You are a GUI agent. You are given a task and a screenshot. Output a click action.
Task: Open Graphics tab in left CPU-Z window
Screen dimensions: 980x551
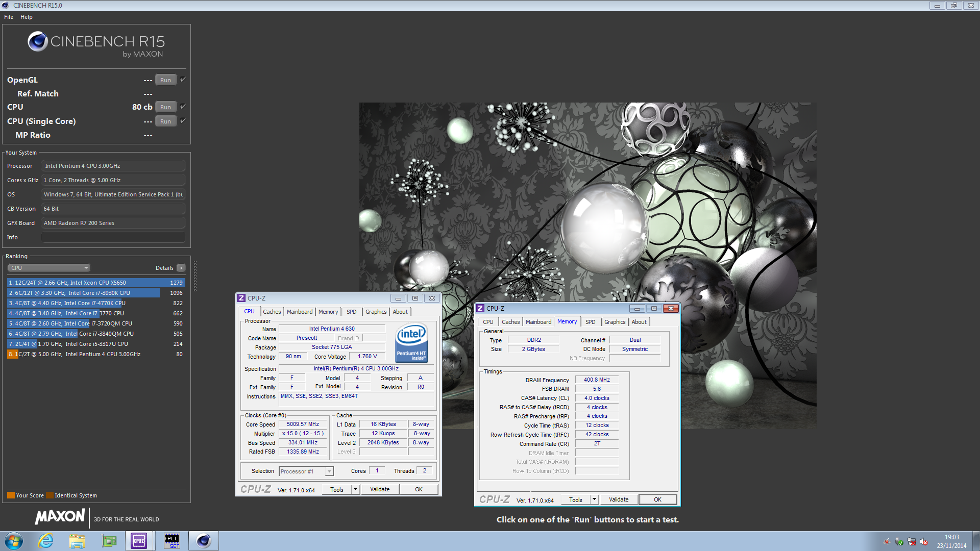[376, 312]
